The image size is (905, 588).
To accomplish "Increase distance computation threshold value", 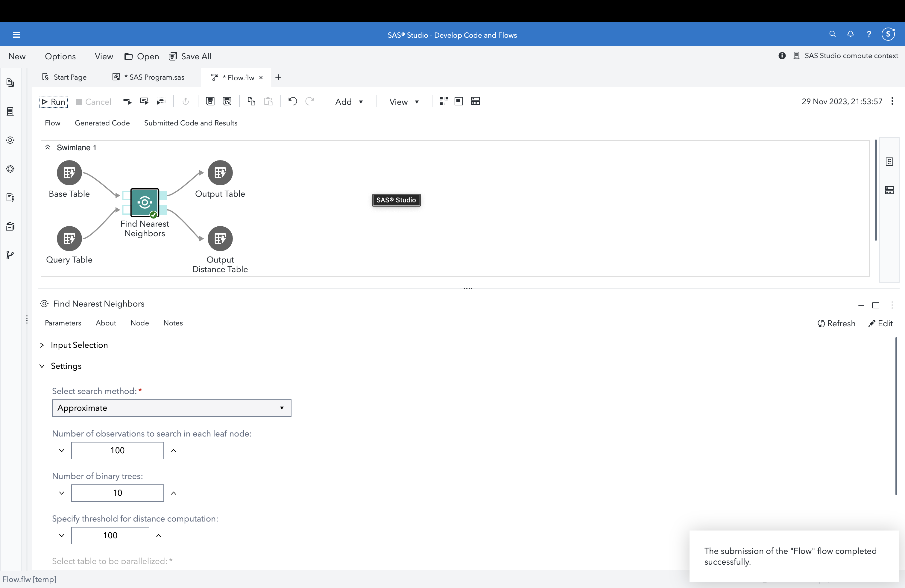I will coord(159,536).
